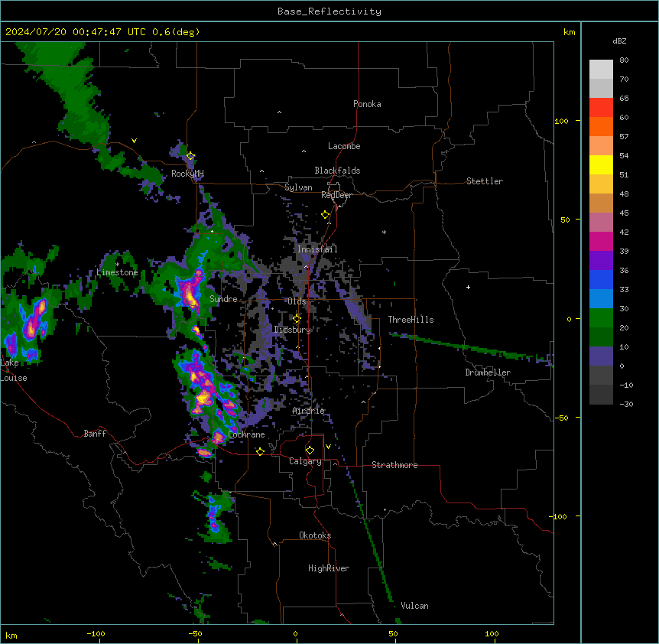Click the Sundre town label

223,299
